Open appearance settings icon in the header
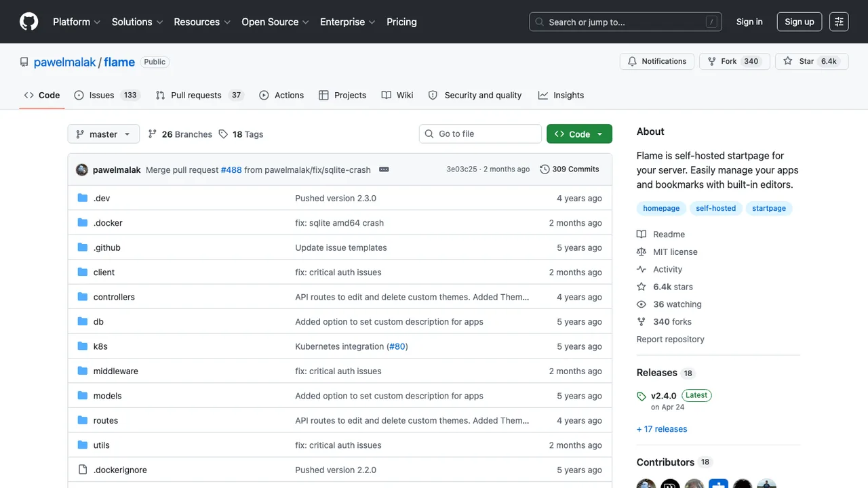The image size is (868, 488). tap(839, 22)
